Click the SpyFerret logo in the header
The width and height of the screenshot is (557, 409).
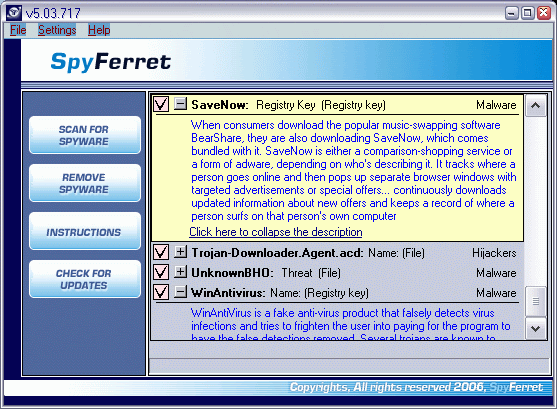click(x=110, y=62)
